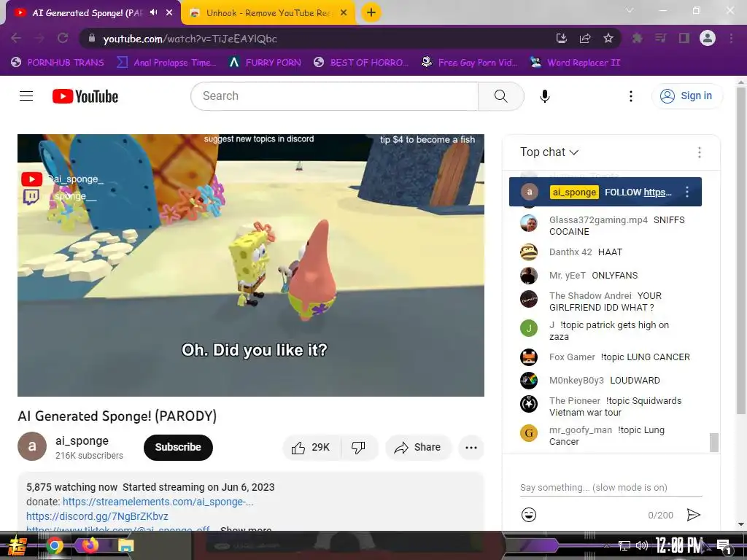Open the taskbar volume control
The width and height of the screenshot is (747, 560).
(x=642, y=545)
